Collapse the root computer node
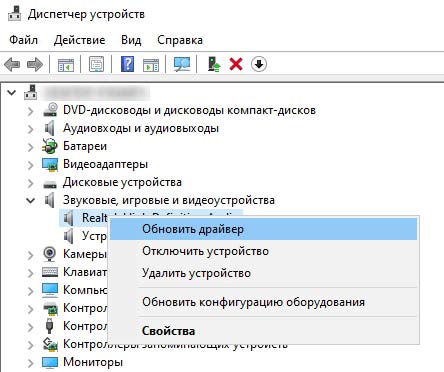This screenshot has width=444, height=372. click(x=12, y=92)
